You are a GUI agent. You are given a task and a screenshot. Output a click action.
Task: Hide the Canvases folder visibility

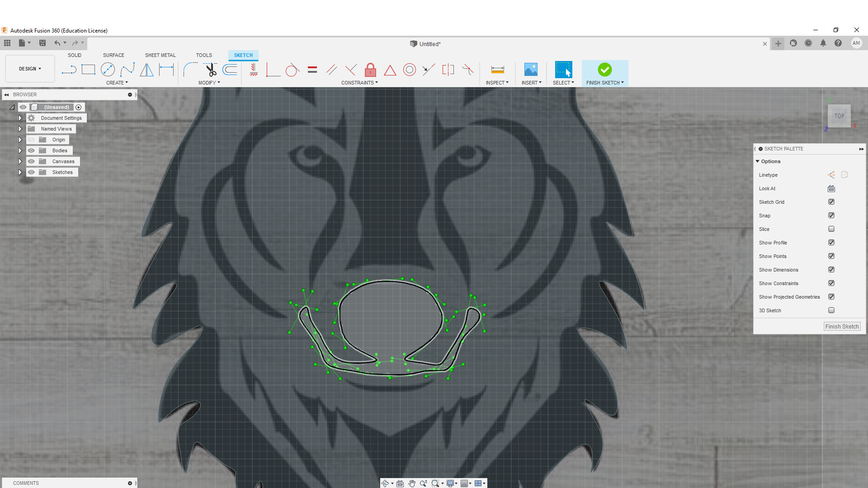[x=31, y=161]
